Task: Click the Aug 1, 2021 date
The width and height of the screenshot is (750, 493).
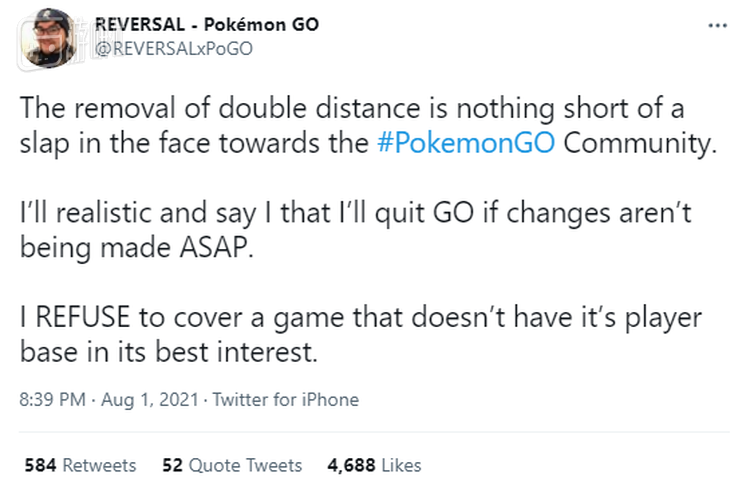Action: 150,399
